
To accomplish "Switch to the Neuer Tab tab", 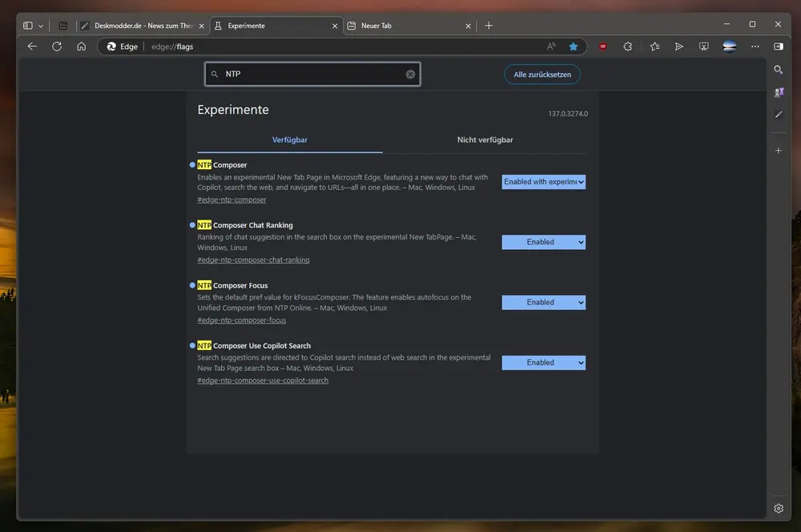I will [409, 26].
